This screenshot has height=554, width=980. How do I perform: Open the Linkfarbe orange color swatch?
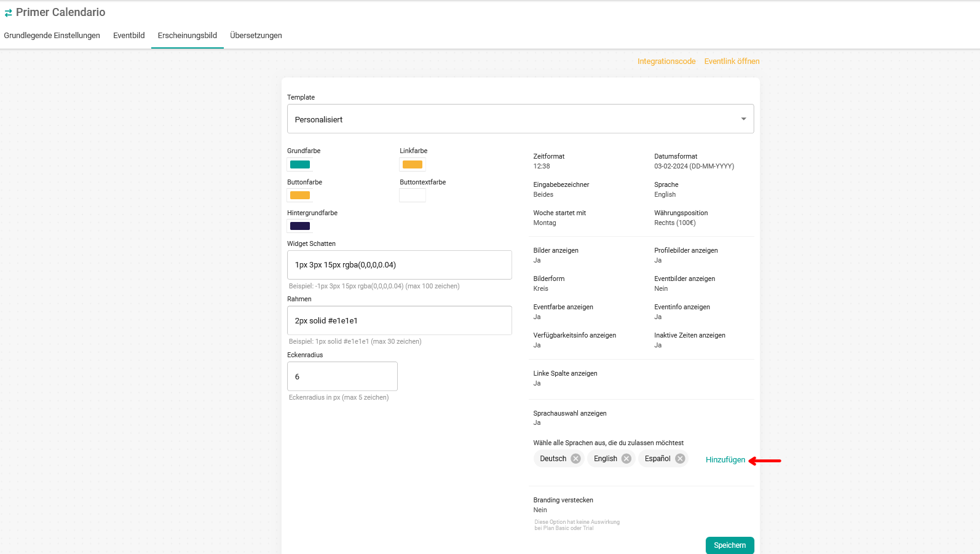tap(413, 164)
